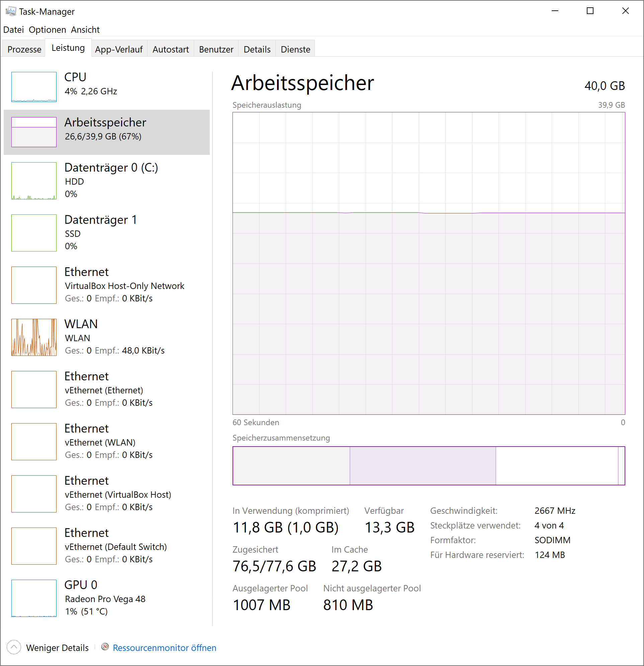Viewport: 644px width, 666px height.
Task: Open the Optionen menu
Action: pyautogui.click(x=47, y=30)
